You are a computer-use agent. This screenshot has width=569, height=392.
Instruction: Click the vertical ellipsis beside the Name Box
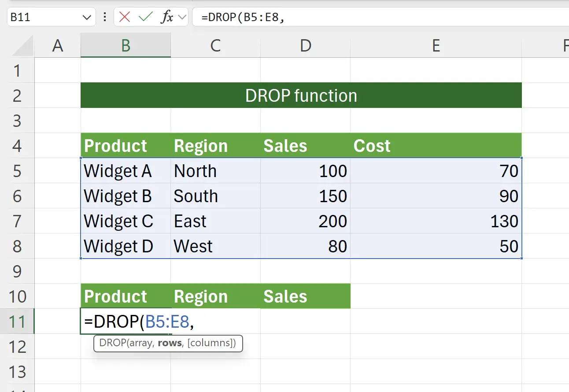click(x=104, y=17)
